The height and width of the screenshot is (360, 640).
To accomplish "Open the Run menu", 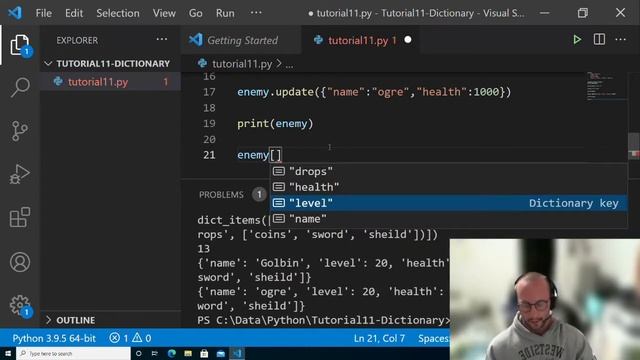I will 225,13.
